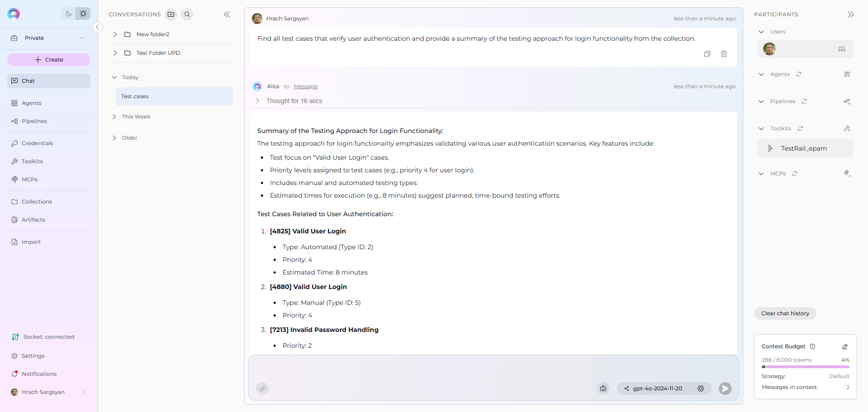Click the Context Budget progress bar

(x=806, y=367)
